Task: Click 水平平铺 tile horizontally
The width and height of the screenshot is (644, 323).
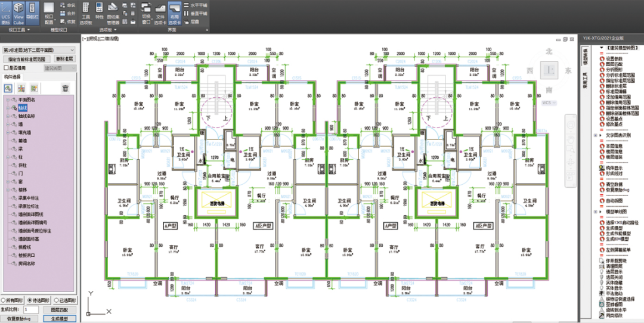Action: pos(196,5)
